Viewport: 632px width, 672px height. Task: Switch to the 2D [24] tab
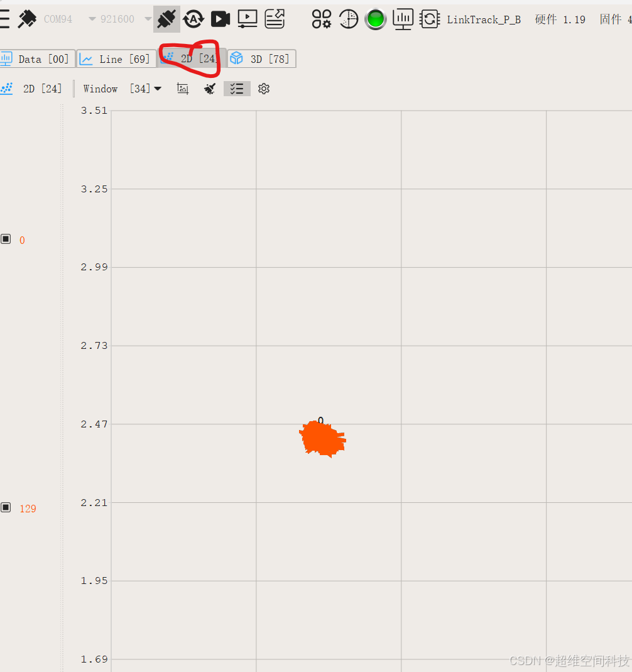pos(191,58)
